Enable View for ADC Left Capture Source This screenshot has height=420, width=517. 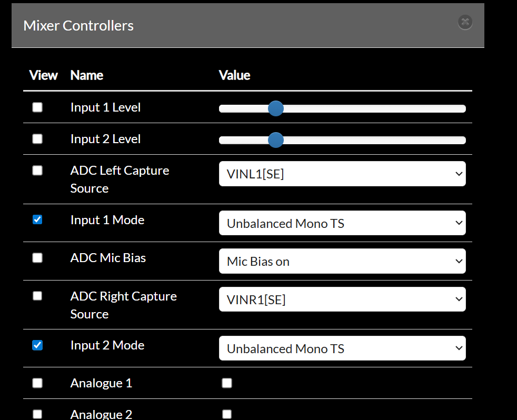(x=37, y=171)
